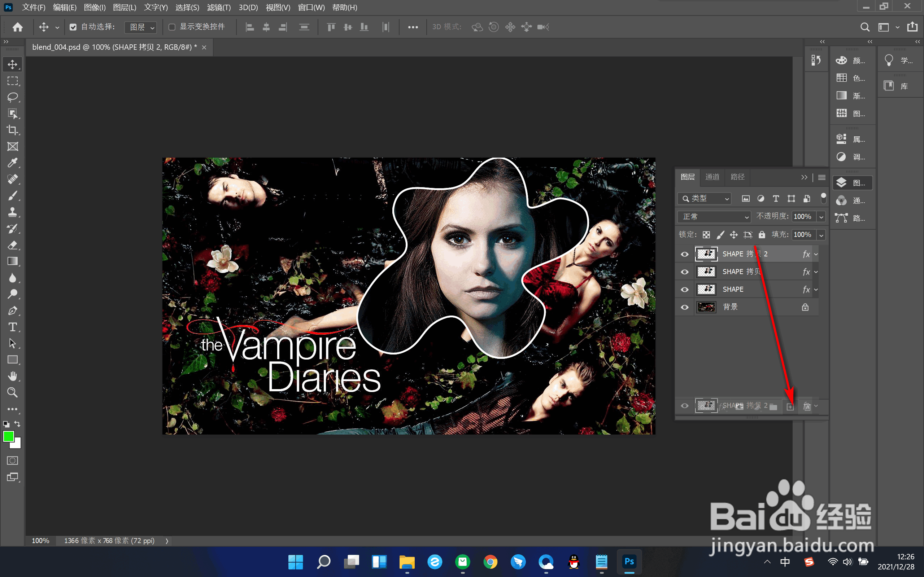924x577 pixels.
Task: Select the Crop tool
Action: [x=13, y=130]
